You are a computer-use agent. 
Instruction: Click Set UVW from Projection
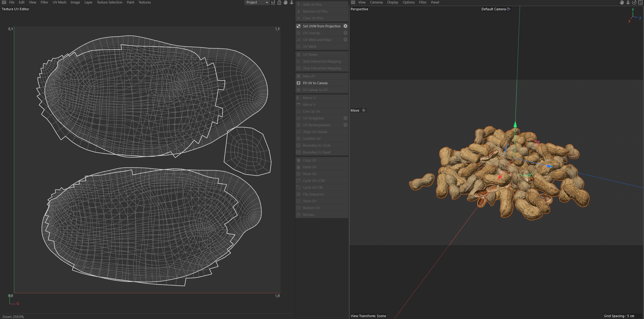coord(321,26)
